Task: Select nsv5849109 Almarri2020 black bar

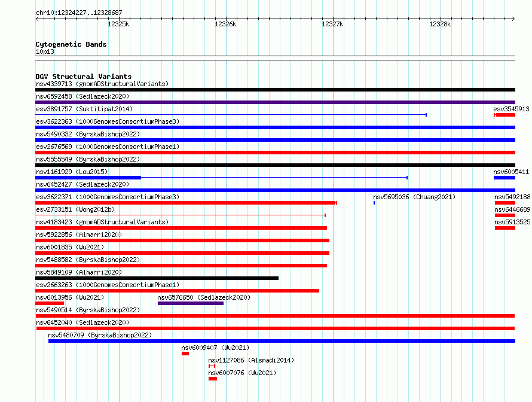Action: coord(157,278)
